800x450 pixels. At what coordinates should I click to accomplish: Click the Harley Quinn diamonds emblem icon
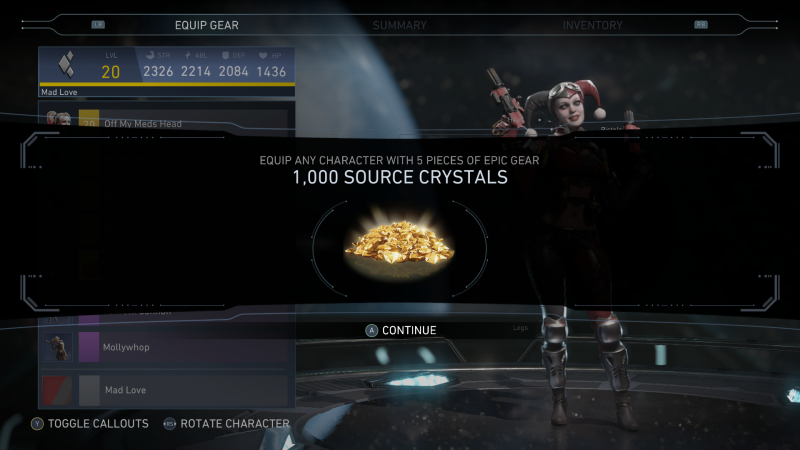point(66,64)
